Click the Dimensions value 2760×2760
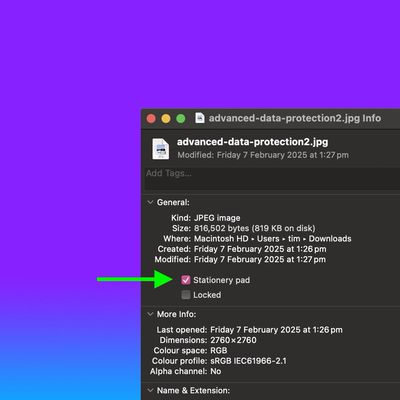Screen dimensions: 400x400 pos(233,340)
